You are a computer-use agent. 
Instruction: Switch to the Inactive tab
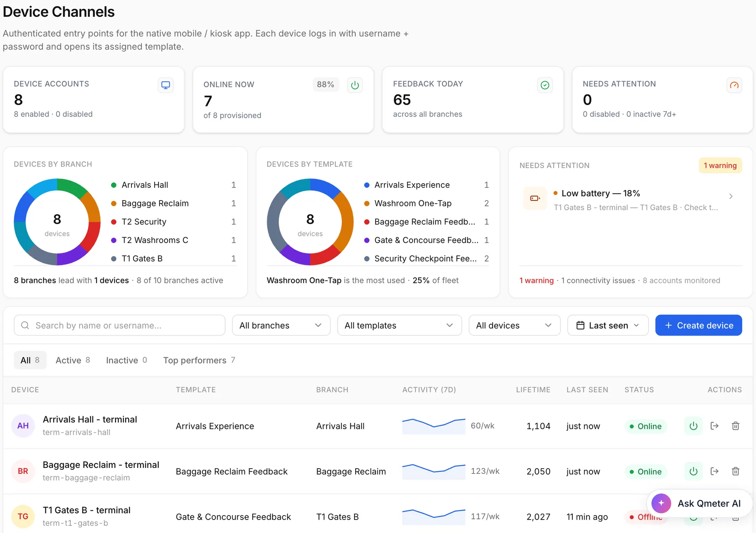point(126,360)
